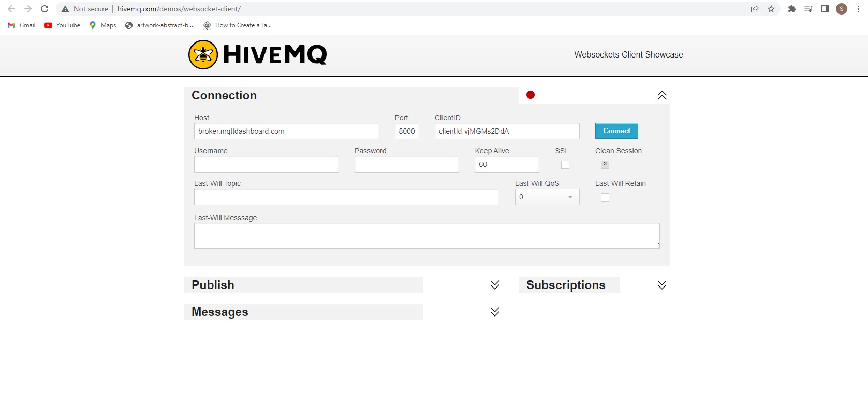The width and height of the screenshot is (868, 402).
Task: Click the Last-Will Topic input field
Action: [x=347, y=197]
